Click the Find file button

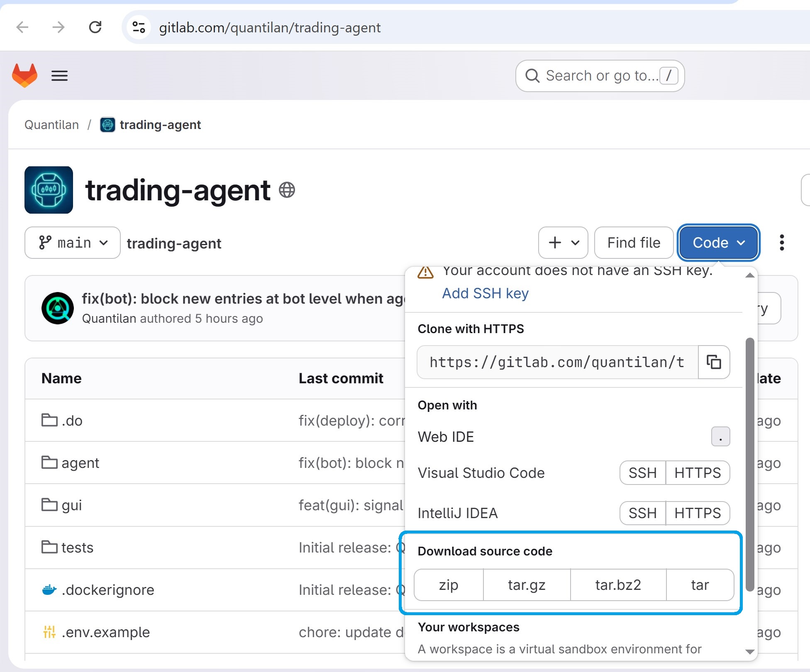click(634, 243)
